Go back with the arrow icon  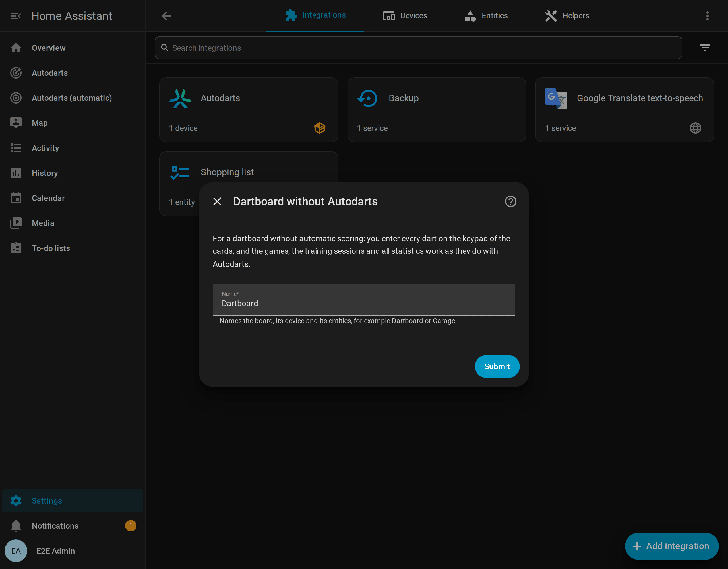click(x=166, y=16)
